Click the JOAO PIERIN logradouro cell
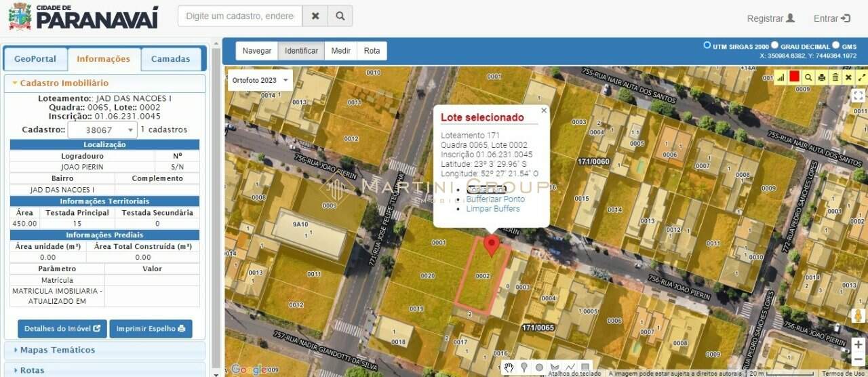 [82, 167]
